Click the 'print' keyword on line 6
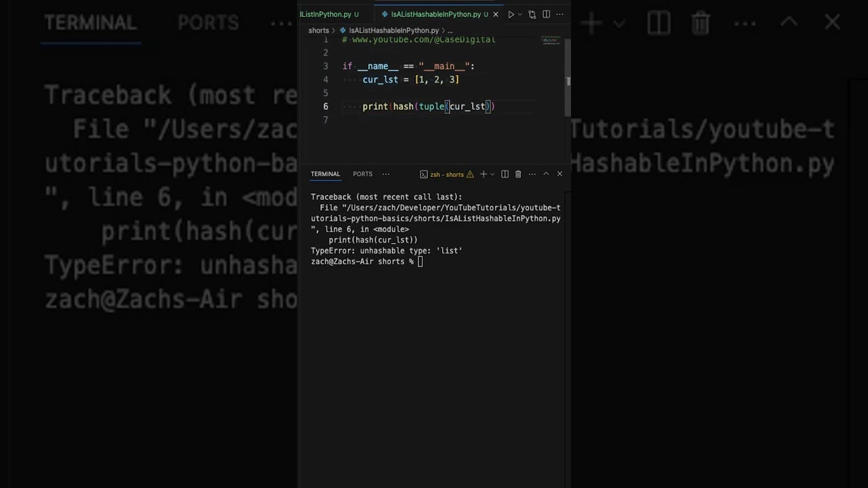This screenshot has width=868, height=488. 375,106
